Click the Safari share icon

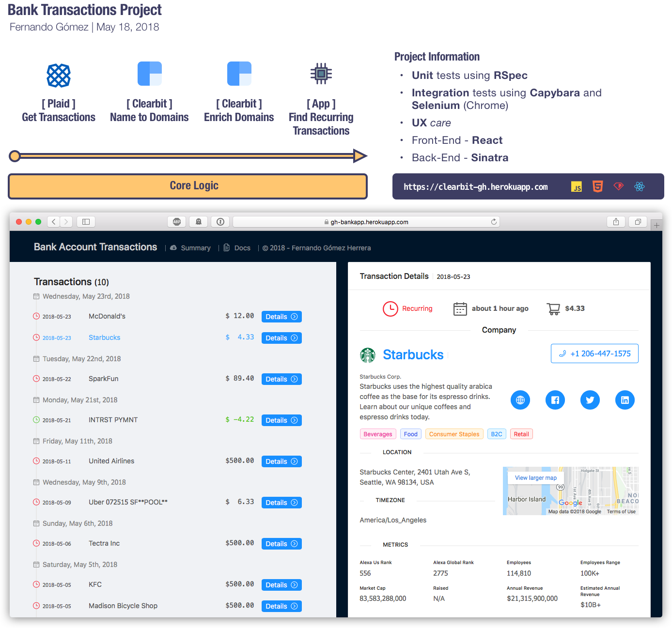pos(616,222)
